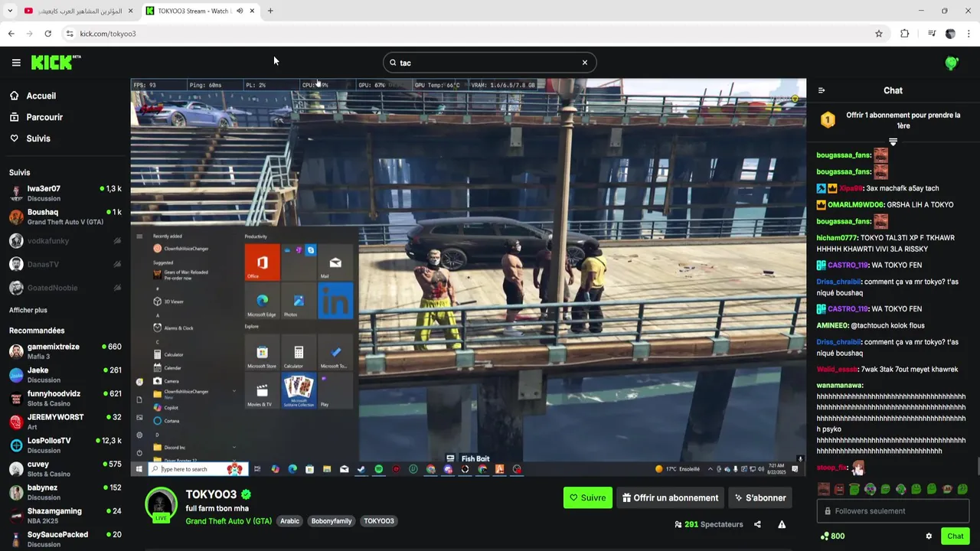View site information for kick.com

click(70, 34)
